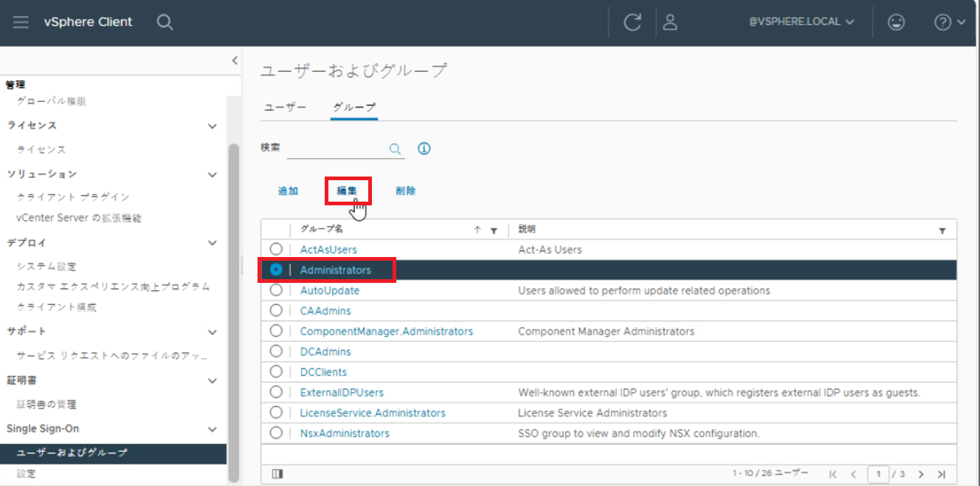The height and width of the screenshot is (486, 980).
Task: Collapse the ライセンス sidebar section
Action: pyautogui.click(x=213, y=126)
